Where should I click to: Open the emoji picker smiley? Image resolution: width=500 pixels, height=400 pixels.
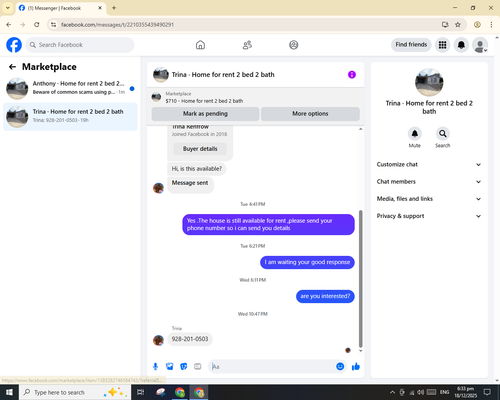[340, 367]
